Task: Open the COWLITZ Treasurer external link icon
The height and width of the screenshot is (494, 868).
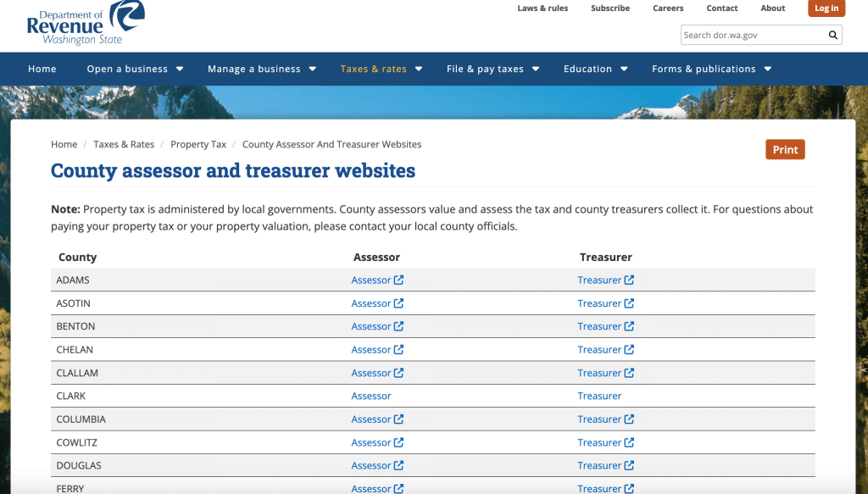Action: coord(629,442)
